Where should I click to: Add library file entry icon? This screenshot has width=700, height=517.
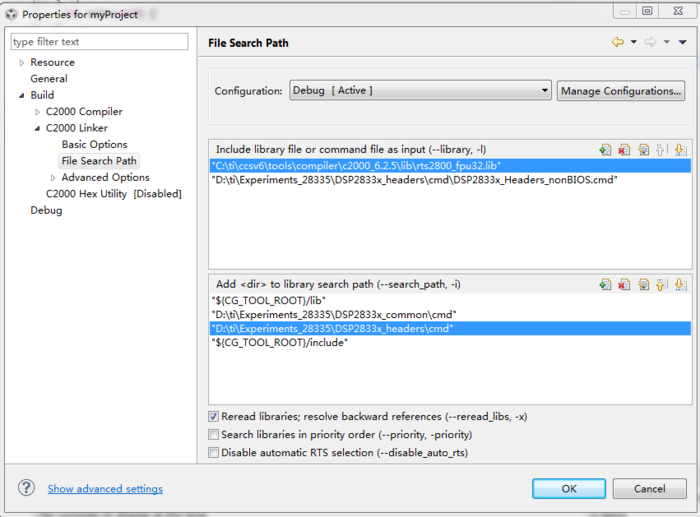coord(605,150)
